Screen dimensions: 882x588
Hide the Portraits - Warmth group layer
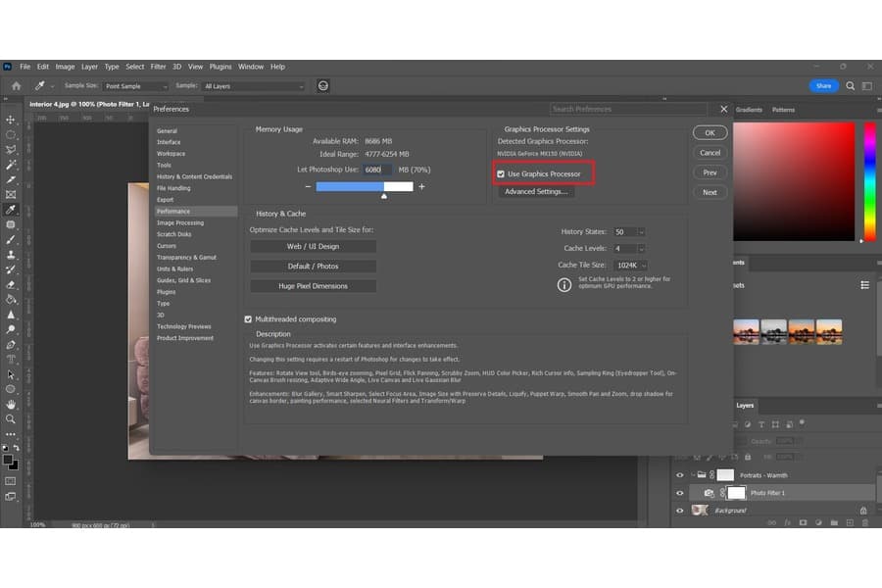coord(679,475)
